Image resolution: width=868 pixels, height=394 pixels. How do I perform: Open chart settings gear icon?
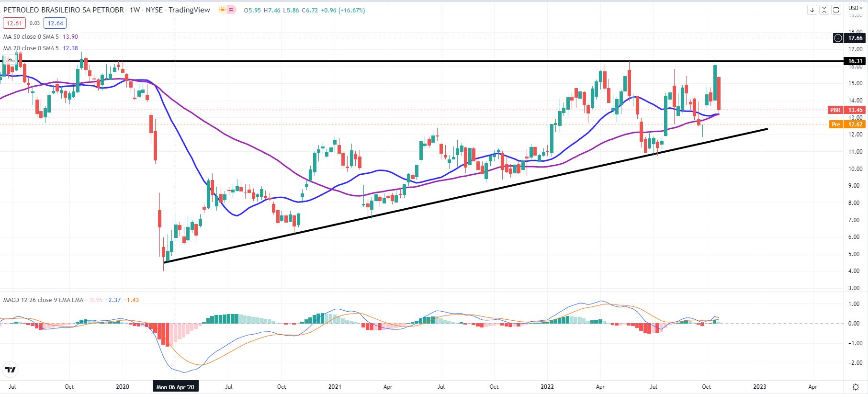point(856,387)
